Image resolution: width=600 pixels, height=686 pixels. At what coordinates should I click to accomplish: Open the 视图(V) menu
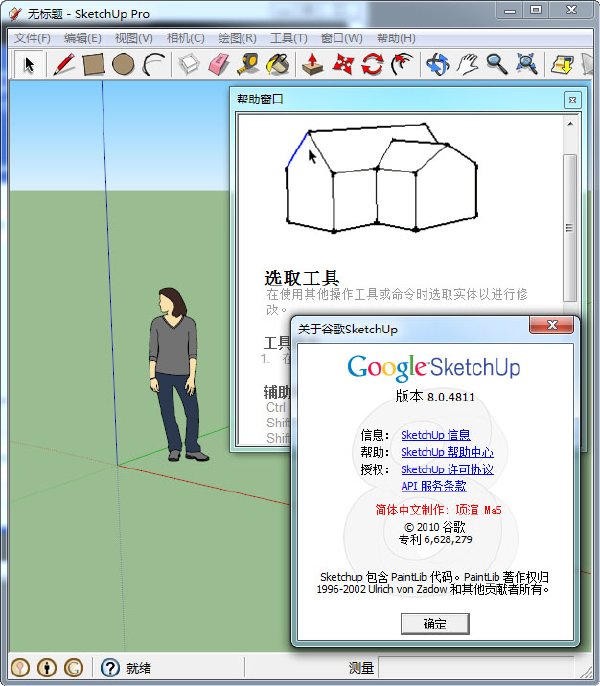pyautogui.click(x=133, y=38)
